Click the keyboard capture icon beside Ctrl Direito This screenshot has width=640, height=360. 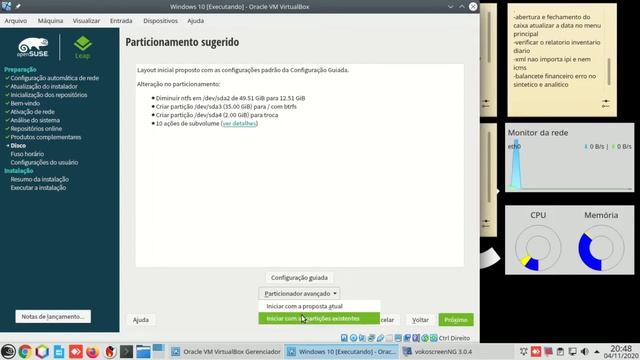(433, 338)
